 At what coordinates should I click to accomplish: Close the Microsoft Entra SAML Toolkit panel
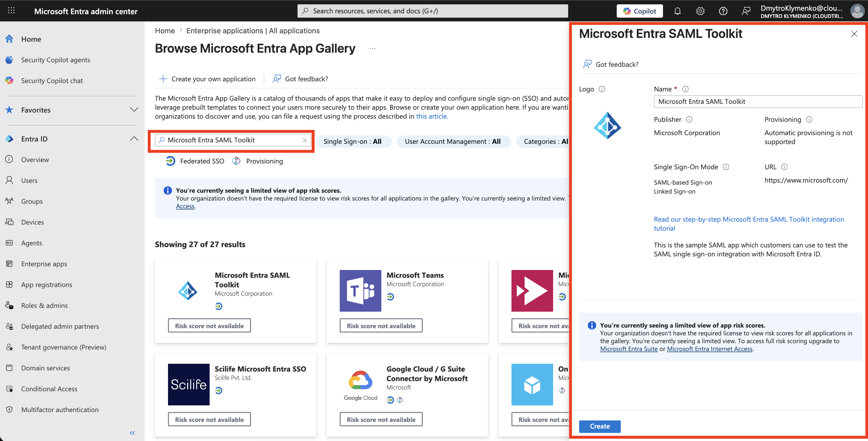click(854, 34)
